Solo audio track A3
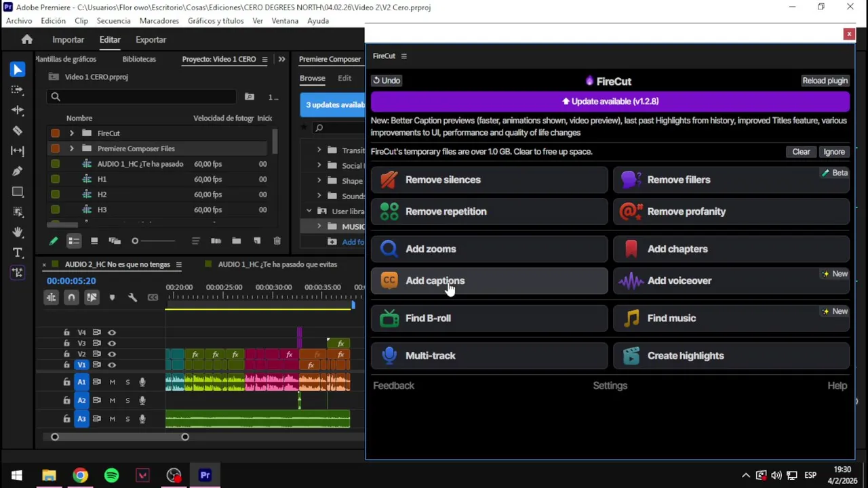This screenshot has height=488, width=868. click(127, 419)
